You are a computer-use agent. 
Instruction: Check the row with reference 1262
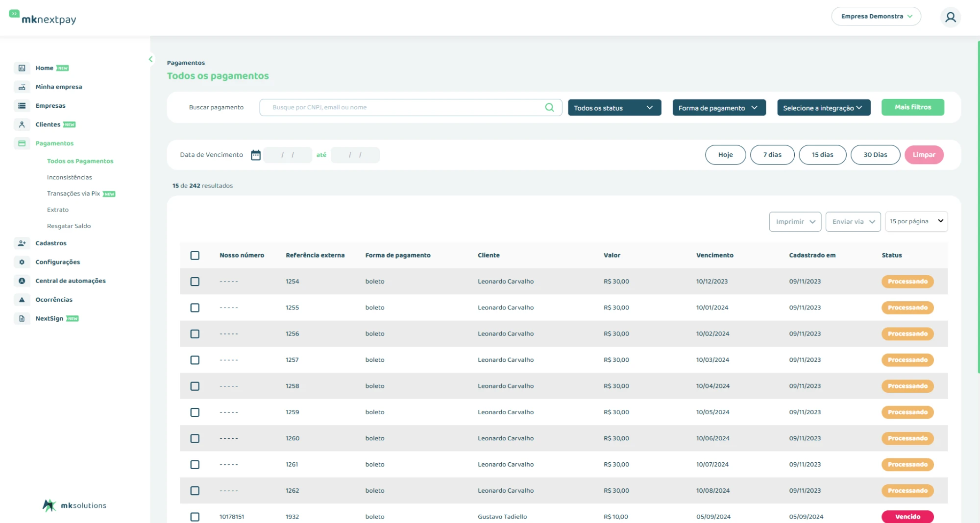(195, 491)
